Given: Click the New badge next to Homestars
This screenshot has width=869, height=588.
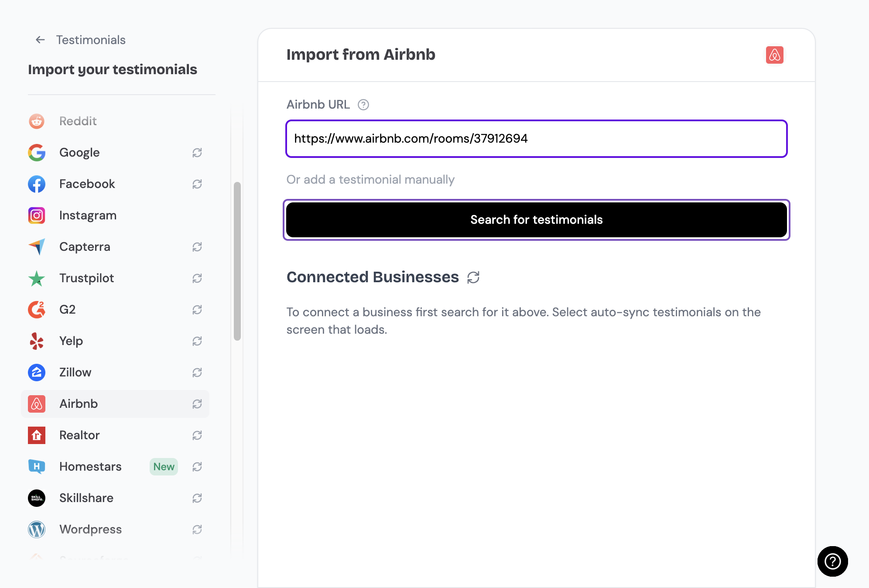Looking at the screenshot, I should [x=164, y=467].
